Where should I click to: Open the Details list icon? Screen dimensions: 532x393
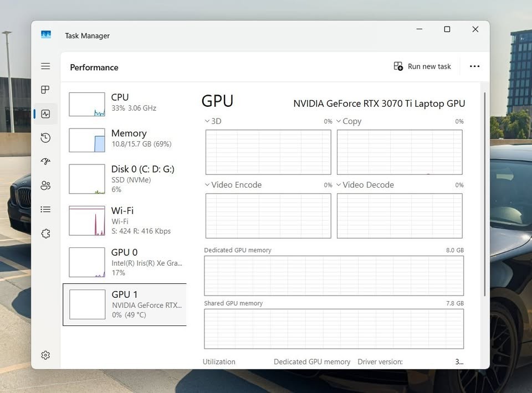coord(45,209)
